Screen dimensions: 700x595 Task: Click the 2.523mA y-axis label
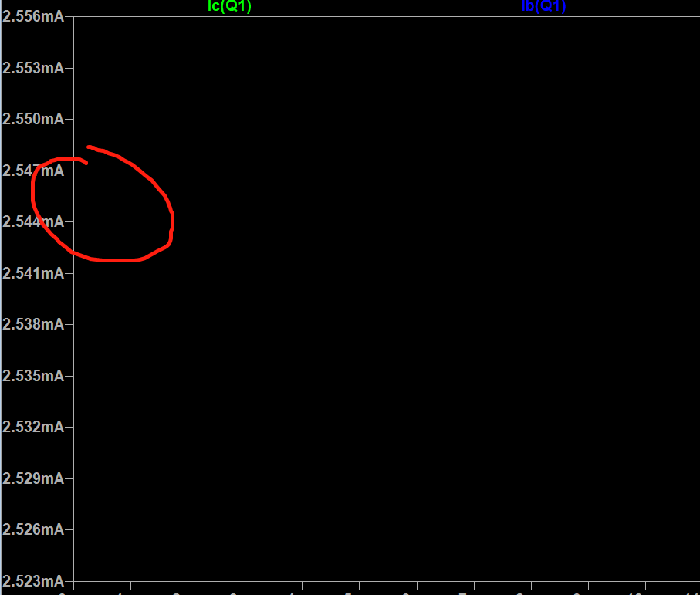[x=33, y=580]
